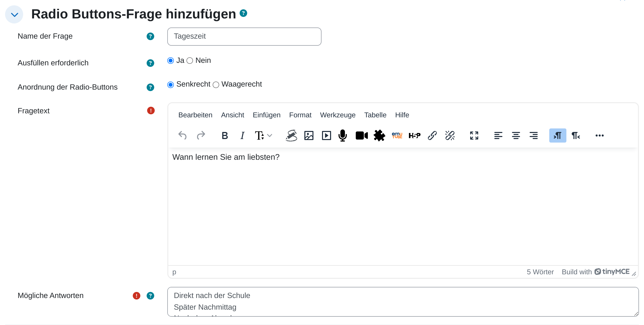Start audio recording with microphone icon
Image resolution: width=644 pixels, height=325 pixels.
point(343,136)
